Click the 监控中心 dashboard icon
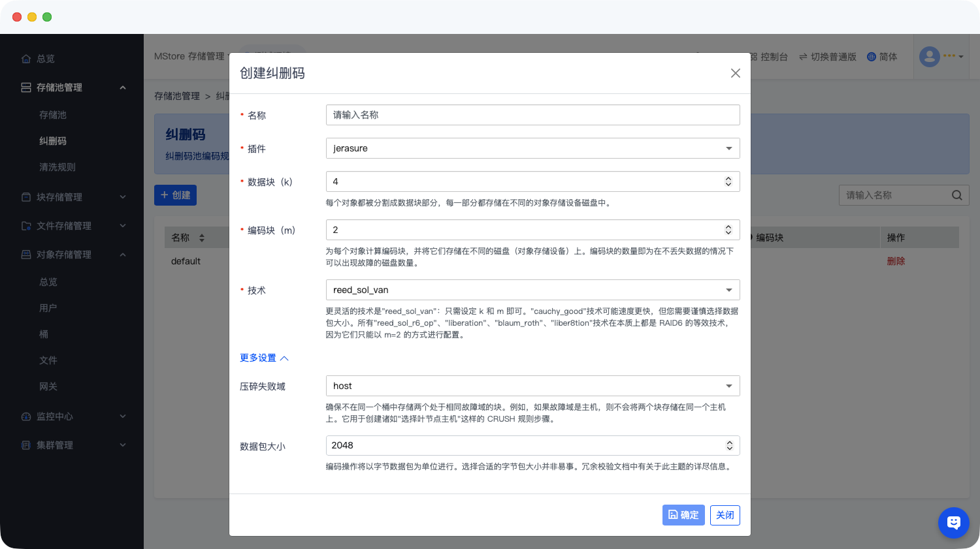The height and width of the screenshot is (549, 980). [26, 416]
